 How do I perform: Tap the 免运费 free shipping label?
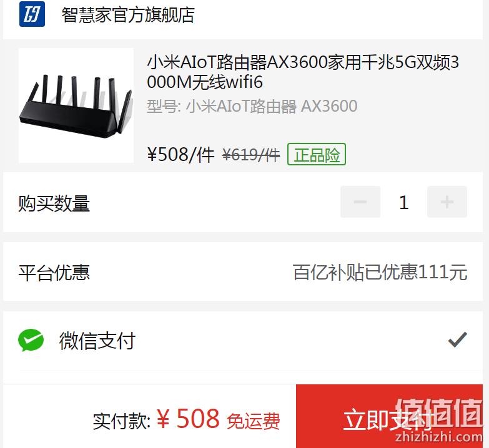point(253,421)
